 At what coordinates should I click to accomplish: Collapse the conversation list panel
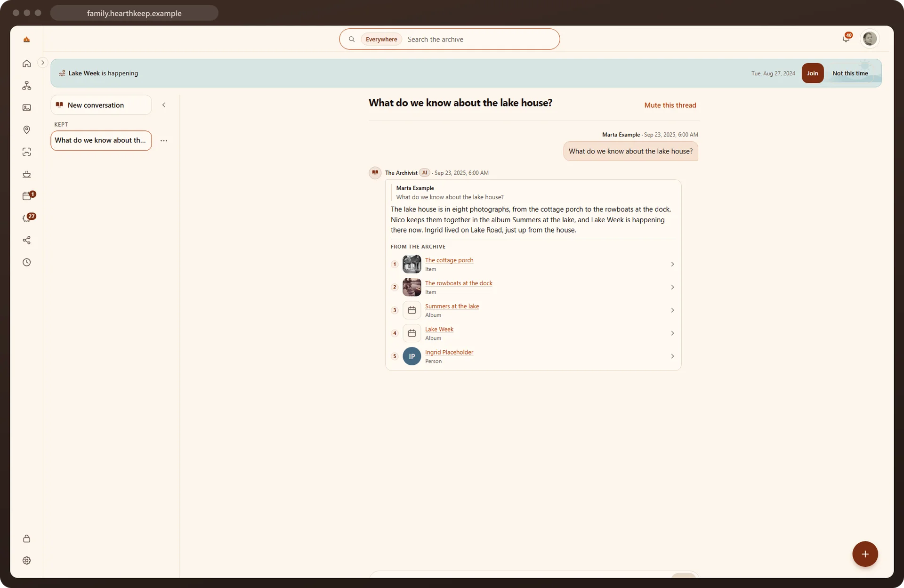tap(164, 105)
